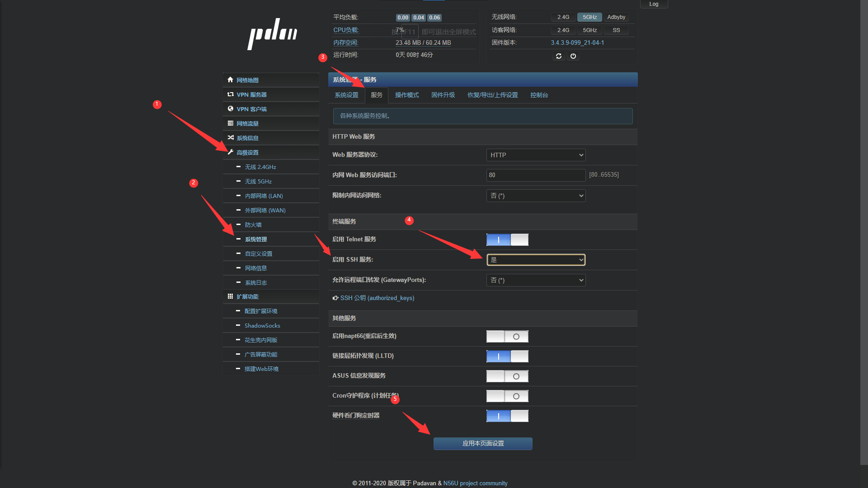
Task: Click the 应用本页面设置 button
Action: (x=483, y=443)
